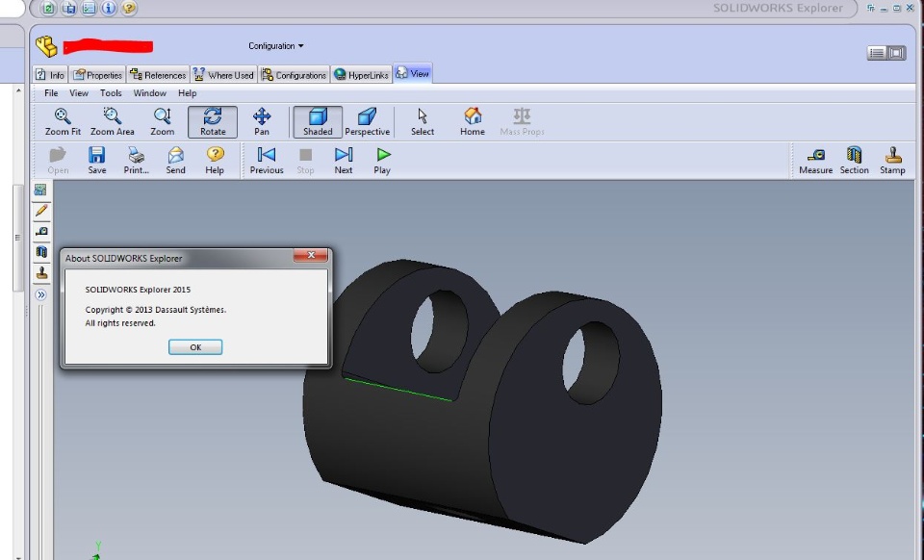The image size is (924, 560).
Task: Open the Section tool in top toolbar
Action: 854,160
